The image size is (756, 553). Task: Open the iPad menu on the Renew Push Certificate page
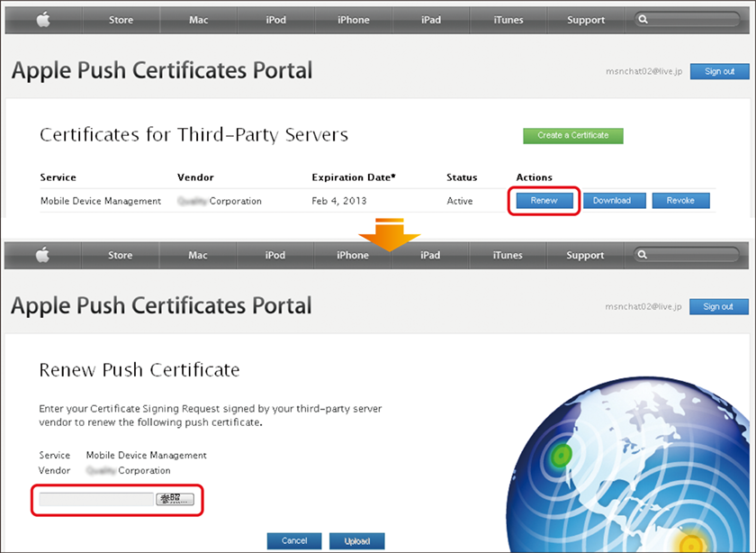click(x=430, y=255)
